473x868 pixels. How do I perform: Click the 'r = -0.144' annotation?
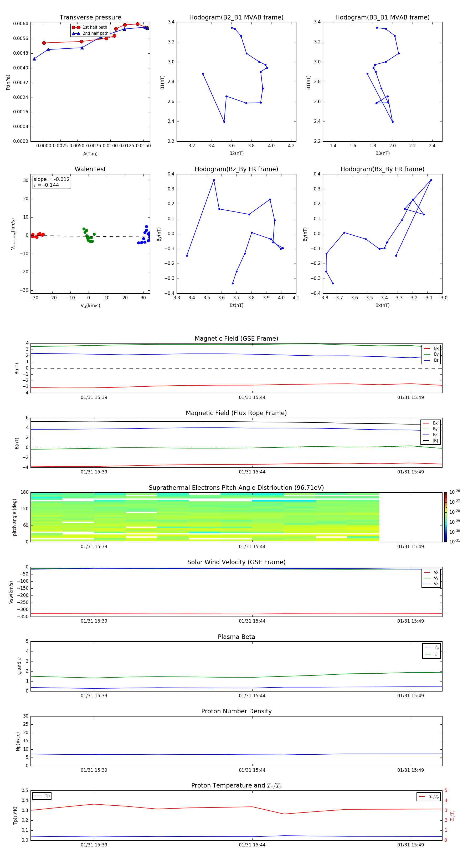tap(47, 185)
